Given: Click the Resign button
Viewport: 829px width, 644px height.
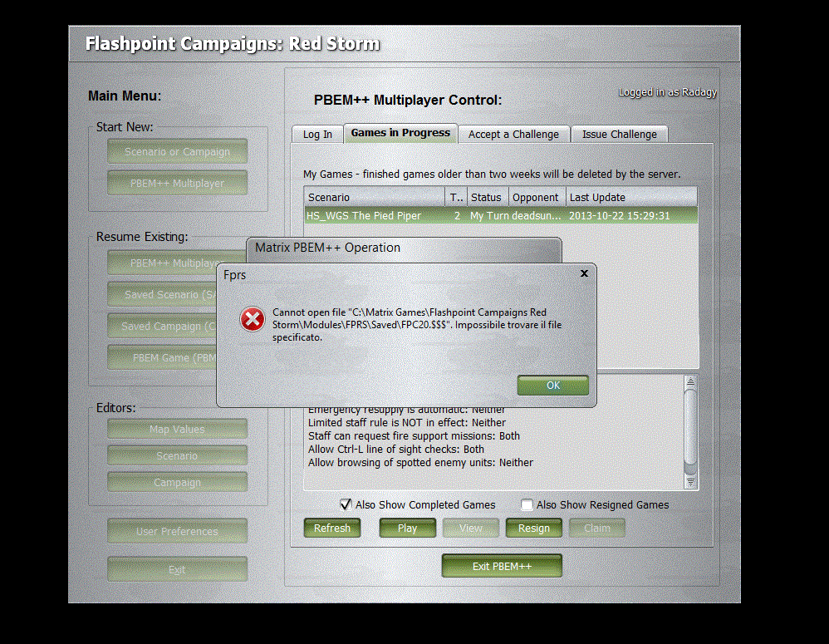Looking at the screenshot, I should (533, 528).
